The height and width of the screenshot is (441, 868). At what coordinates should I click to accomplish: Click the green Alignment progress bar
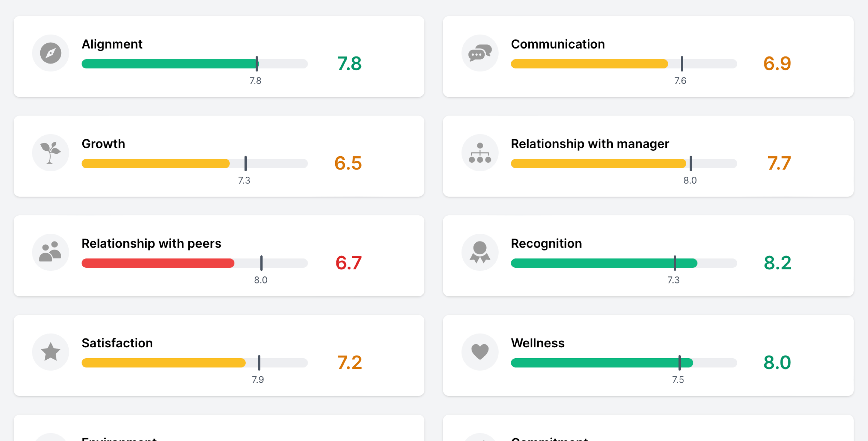click(169, 64)
